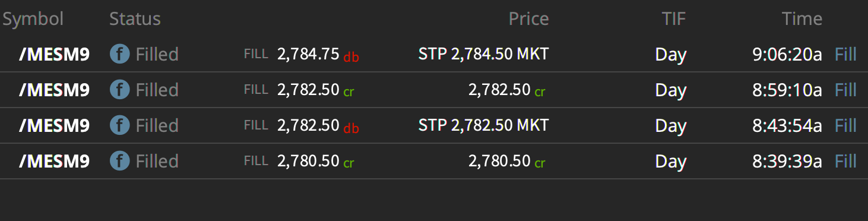Sort orders by the Status column header
The height and width of the screenshot is (221, 868).
(x=135, y=19)
